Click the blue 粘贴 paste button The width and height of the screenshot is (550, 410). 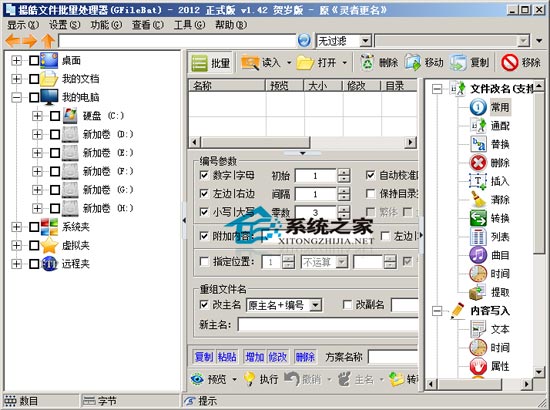point(227,357)
